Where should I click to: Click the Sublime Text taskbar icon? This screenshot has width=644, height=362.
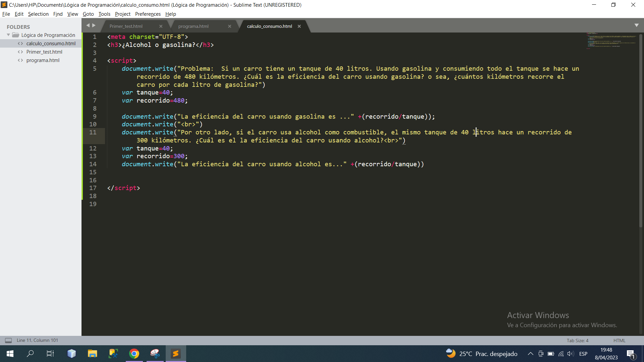click(176, 353)
